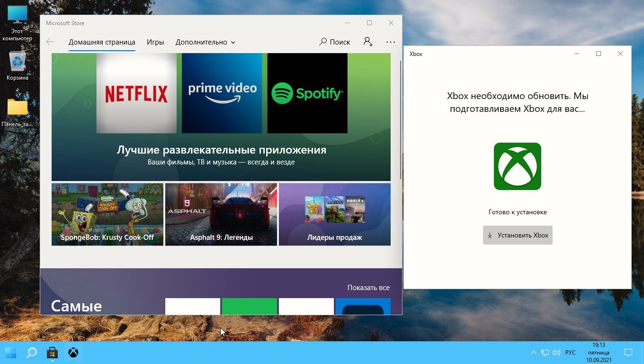Select the Корзина recycle bin icon
Image resolution: width=644 pixels, height=364 pixels.
pos(18,65)
